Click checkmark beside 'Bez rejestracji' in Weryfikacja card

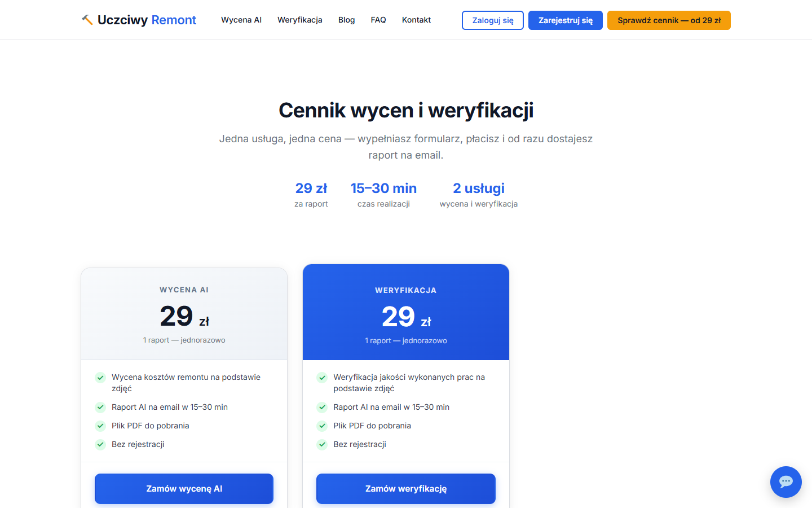(322, 444)
